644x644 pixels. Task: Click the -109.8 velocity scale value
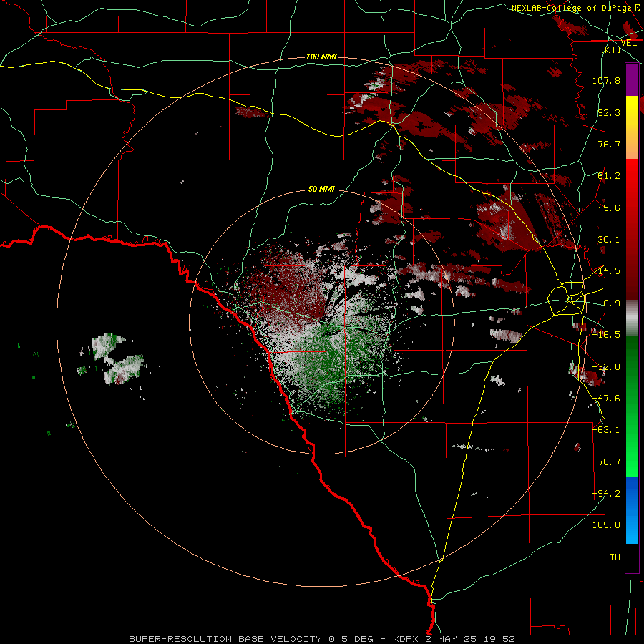(x=604, y=525)
